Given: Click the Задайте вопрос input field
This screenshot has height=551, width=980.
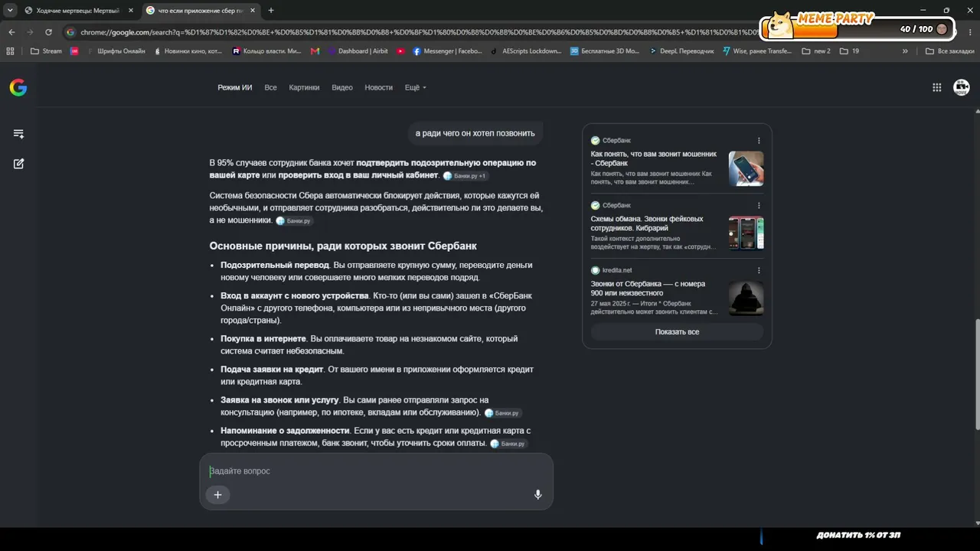Looking at the screenshot, I should coord(376,471).
